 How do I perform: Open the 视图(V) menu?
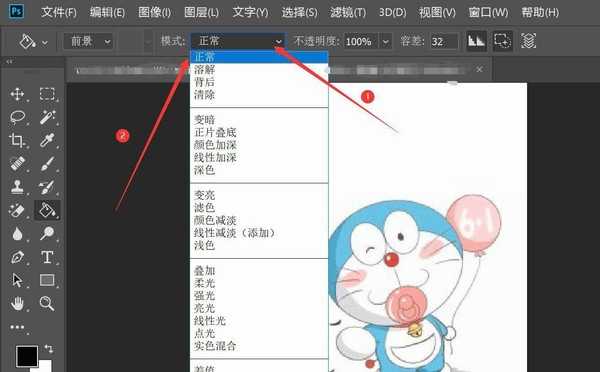coord(437,12)
